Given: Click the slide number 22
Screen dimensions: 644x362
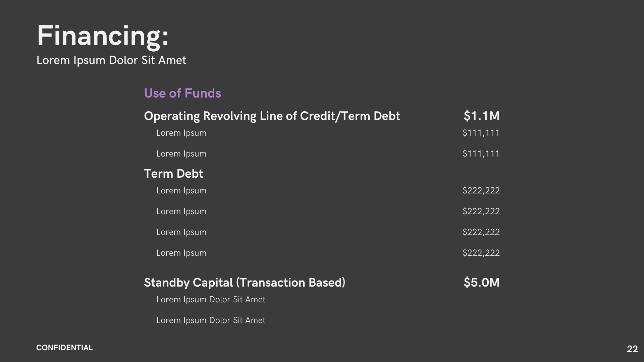Looking at the screenshot, I should (x=632, y=349).
